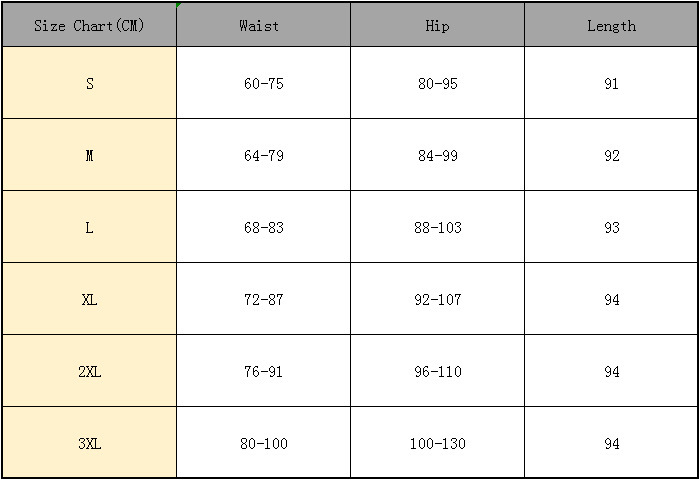Select the waist cell reading 80-100
The image size is (700, 480).
[263, 444]
